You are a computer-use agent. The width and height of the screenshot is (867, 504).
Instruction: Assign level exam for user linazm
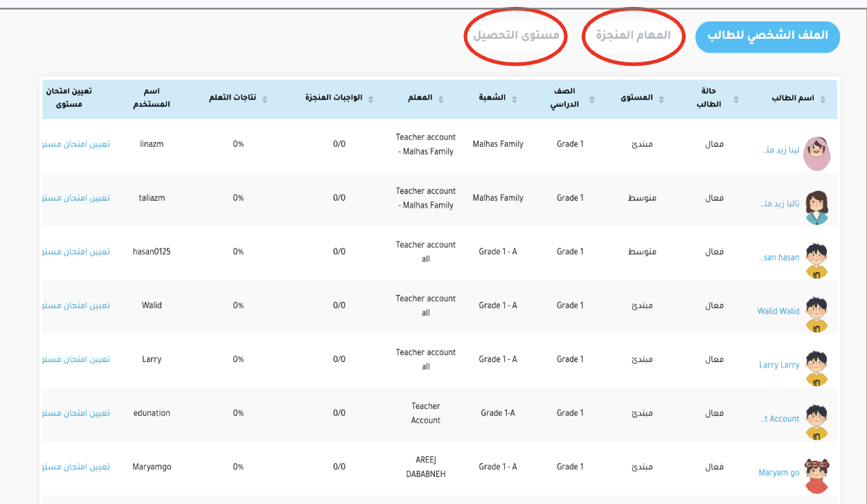pos(76,144)
